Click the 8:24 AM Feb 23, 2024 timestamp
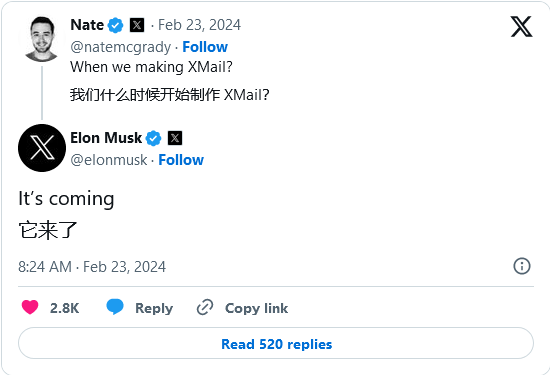The height and width of the screenshot is (375, 550). pyautogui.click(x=92, y=267)
